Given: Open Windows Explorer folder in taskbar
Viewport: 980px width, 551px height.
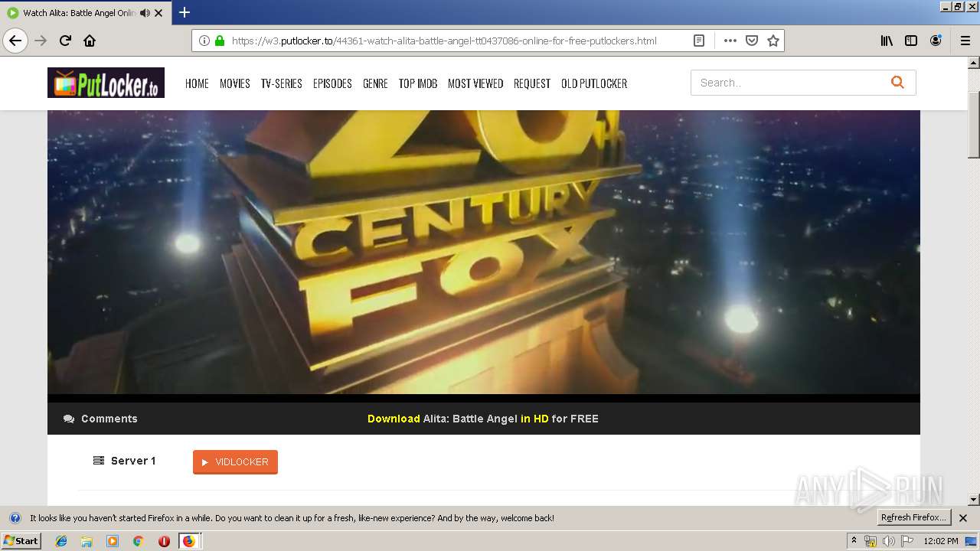Looking at the screenshot, I should (x=87, y=541).
